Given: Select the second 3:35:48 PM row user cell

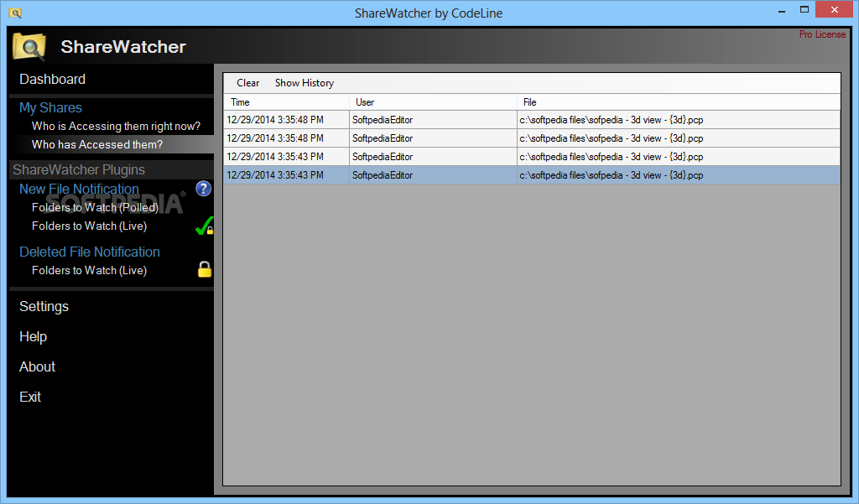Looking at the screenshot, I should [433, 138].
